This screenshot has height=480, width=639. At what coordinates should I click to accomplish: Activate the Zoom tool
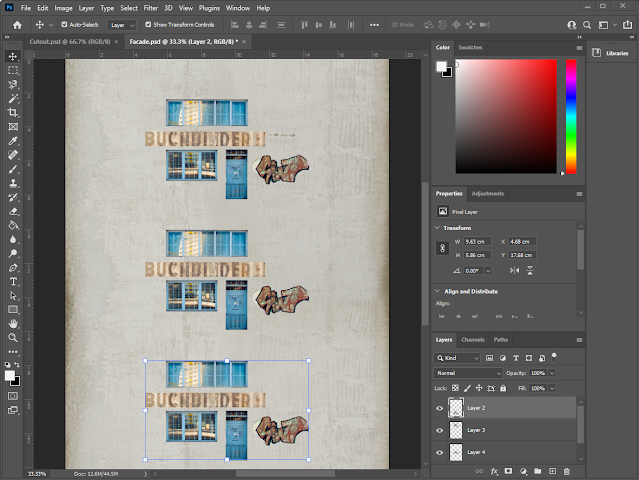pos(13,338)
